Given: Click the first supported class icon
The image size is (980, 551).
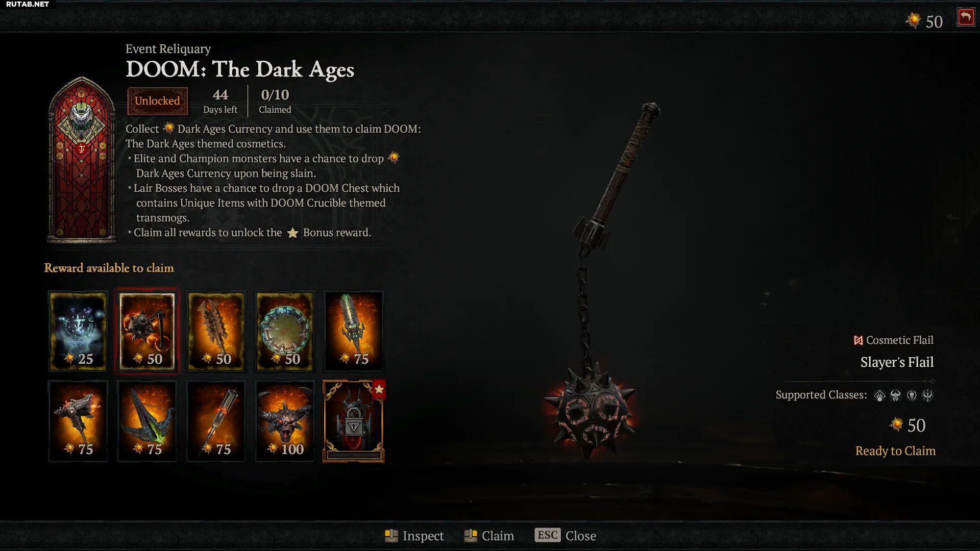Looking at the screenshot, I should click(x=879, y=395).
